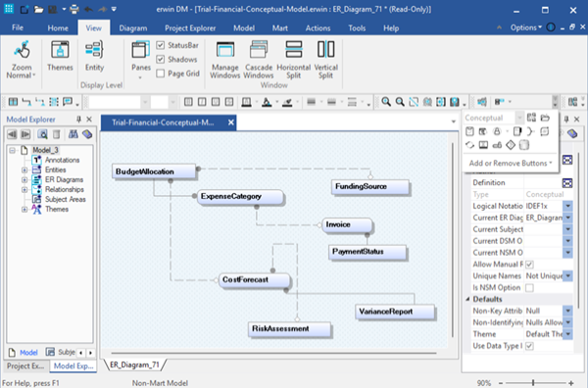The height and width of the screenshot is (388, 588).
Task: Open the Definition editor button
Action: [567, 183]
